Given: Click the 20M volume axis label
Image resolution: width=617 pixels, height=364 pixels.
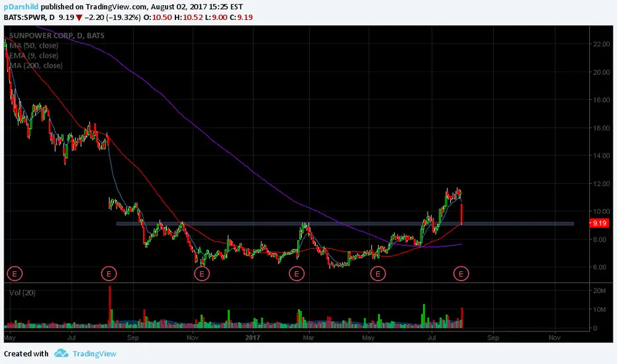Looking at the screenshot, I should 599,291.
